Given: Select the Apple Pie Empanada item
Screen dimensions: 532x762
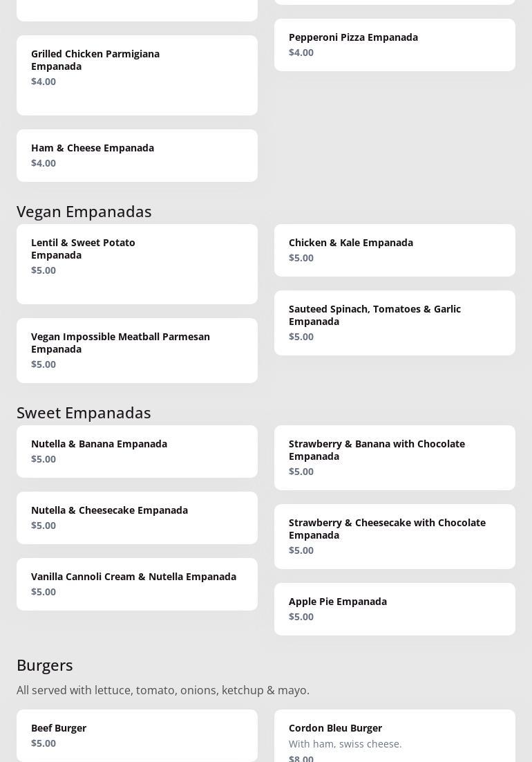Looking at the screenshot, I should [395, 609].
